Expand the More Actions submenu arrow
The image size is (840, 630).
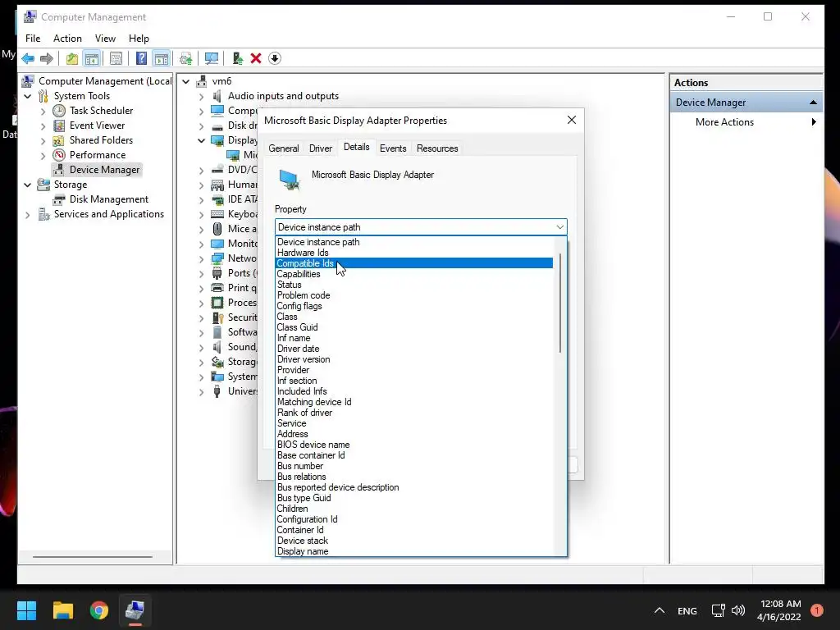[x=814, y=122]
